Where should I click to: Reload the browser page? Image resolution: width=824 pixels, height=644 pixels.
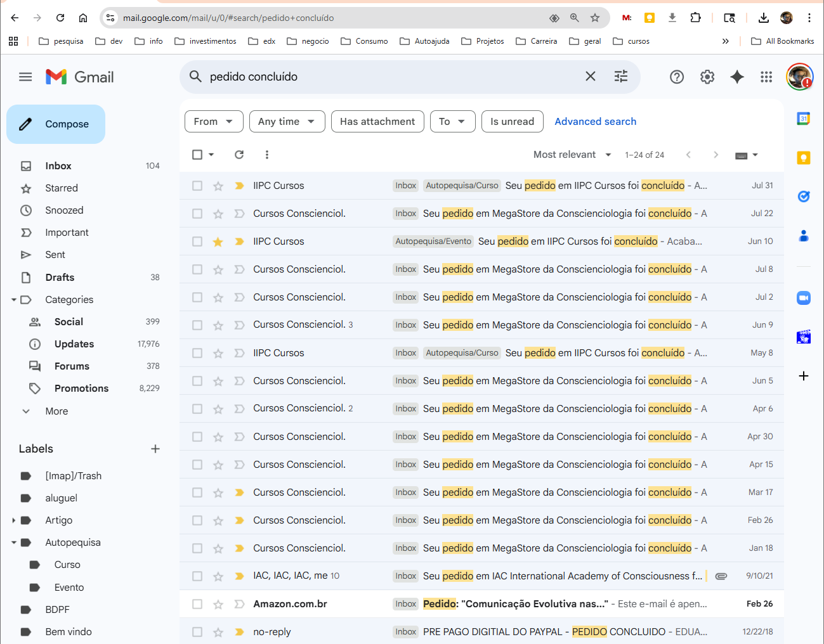click(x=60, y=18)
